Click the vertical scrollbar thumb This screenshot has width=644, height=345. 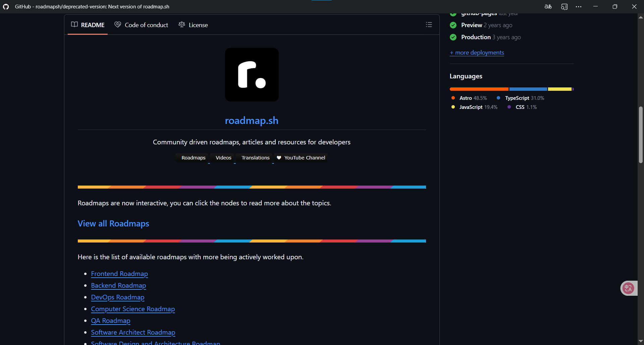(641, 135)
